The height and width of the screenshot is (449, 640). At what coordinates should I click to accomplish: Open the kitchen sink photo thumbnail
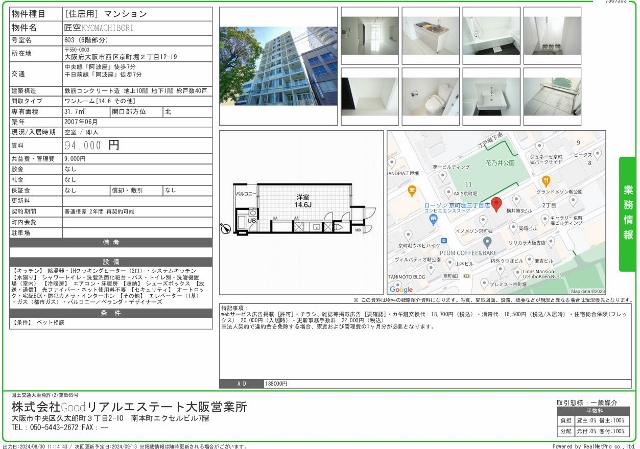point(431,36)
